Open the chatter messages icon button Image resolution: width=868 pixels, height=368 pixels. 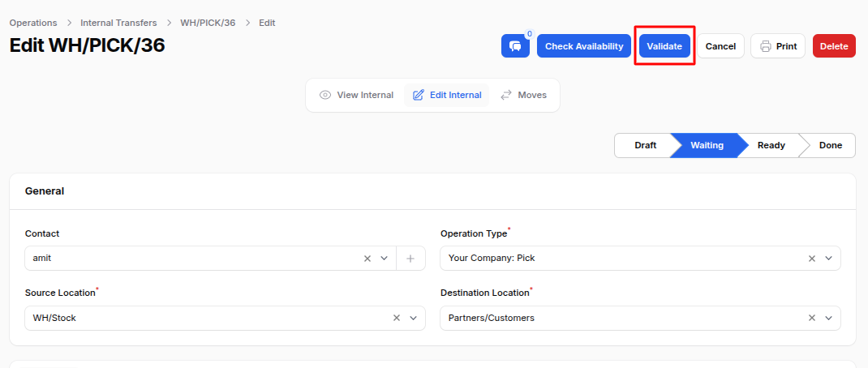(x=515, y=46)
